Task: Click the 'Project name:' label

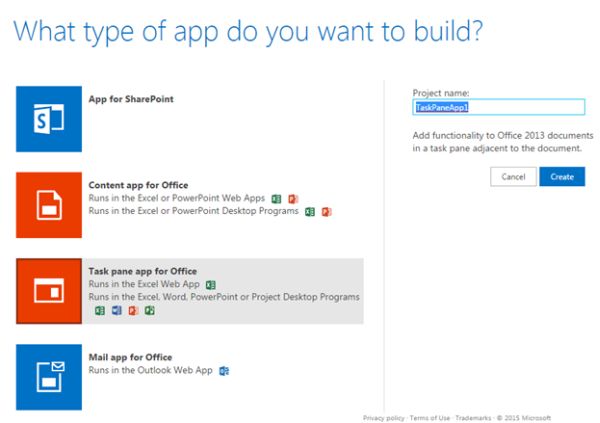Action: 441,93
